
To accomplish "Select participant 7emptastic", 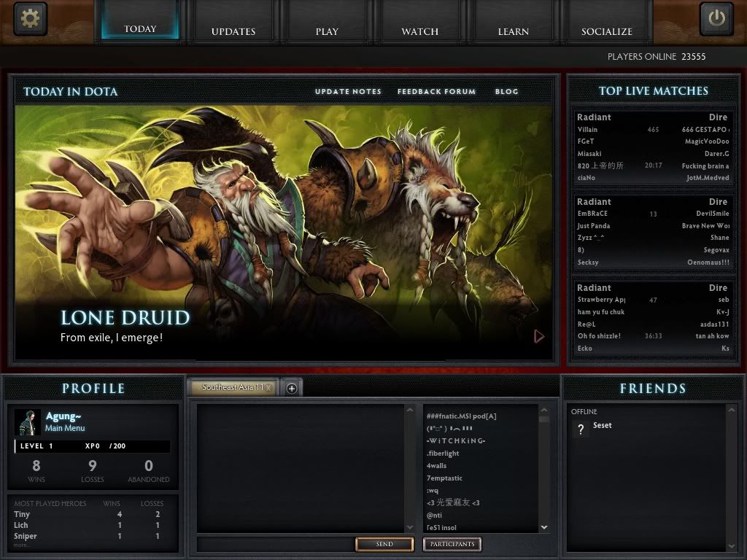I will pos(444,478).
